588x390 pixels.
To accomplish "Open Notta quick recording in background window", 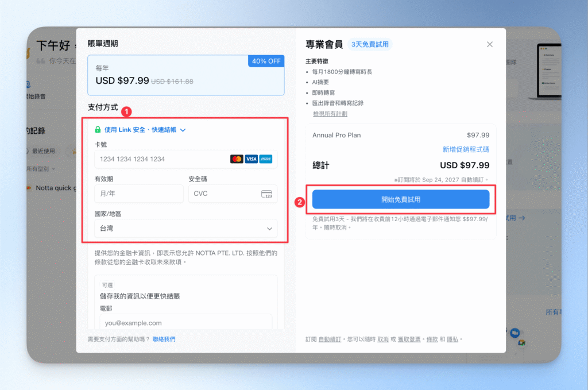I will click(x=56, y=188).
